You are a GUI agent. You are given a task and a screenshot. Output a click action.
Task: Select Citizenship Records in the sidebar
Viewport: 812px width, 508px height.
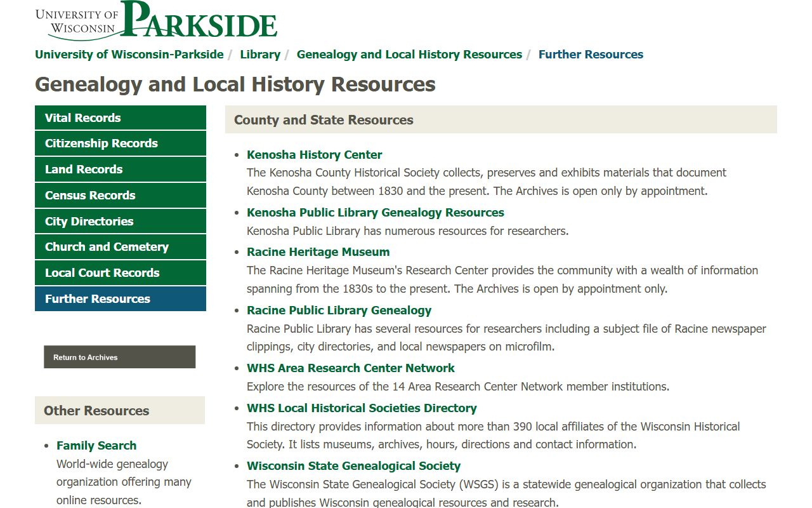tap(121, 144)
